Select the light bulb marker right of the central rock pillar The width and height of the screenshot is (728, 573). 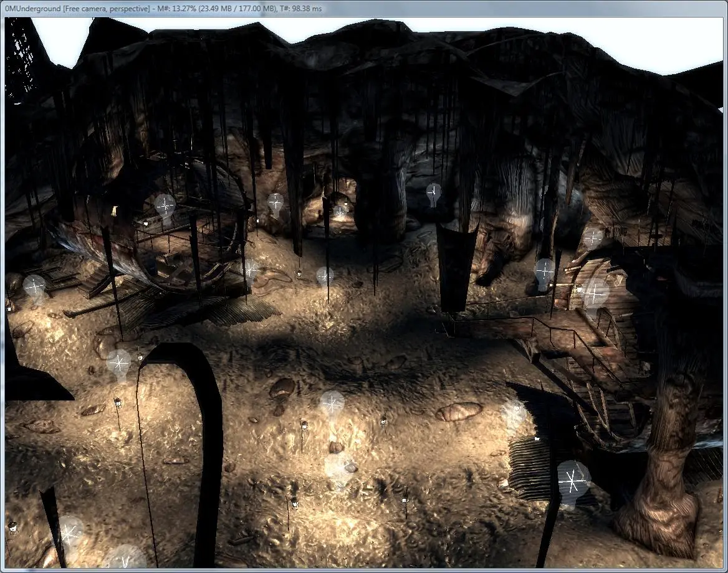click(x=433, y=194)
